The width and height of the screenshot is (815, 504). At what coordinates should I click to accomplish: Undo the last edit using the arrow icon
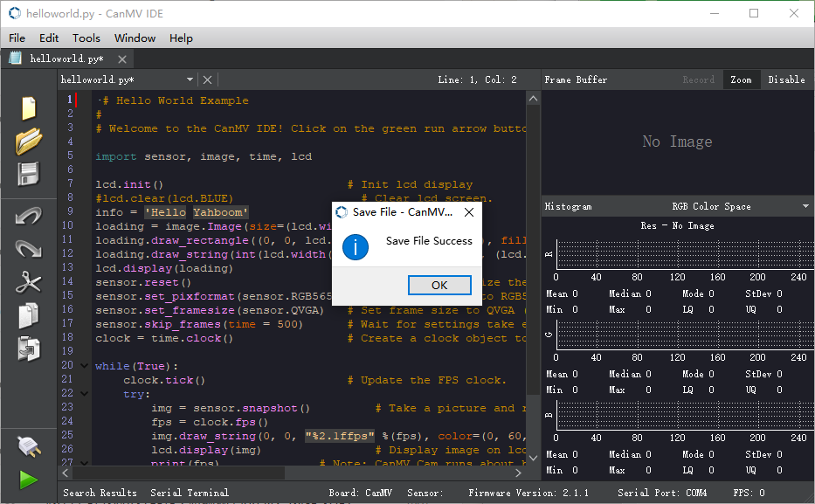(29, 216)
